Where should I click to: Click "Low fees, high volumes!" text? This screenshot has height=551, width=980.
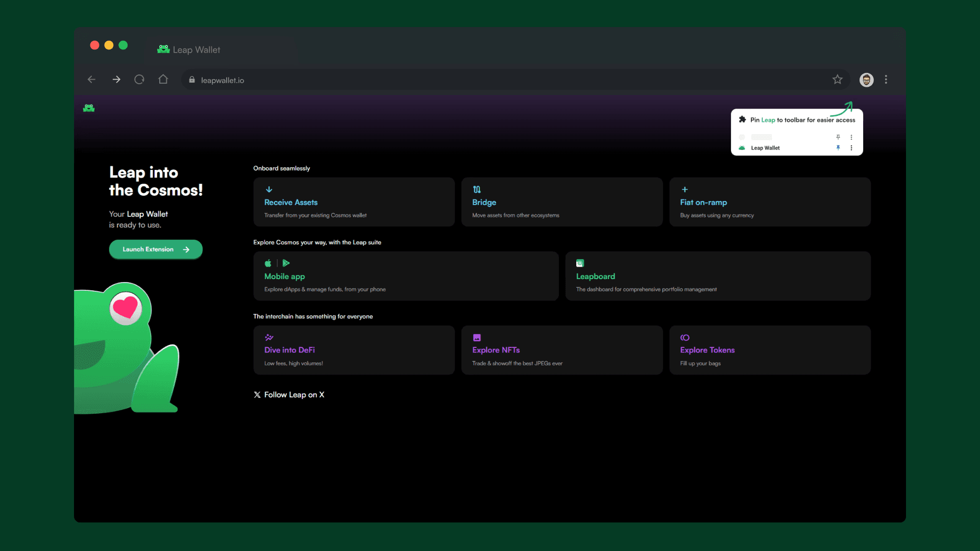tap(293, 363)
